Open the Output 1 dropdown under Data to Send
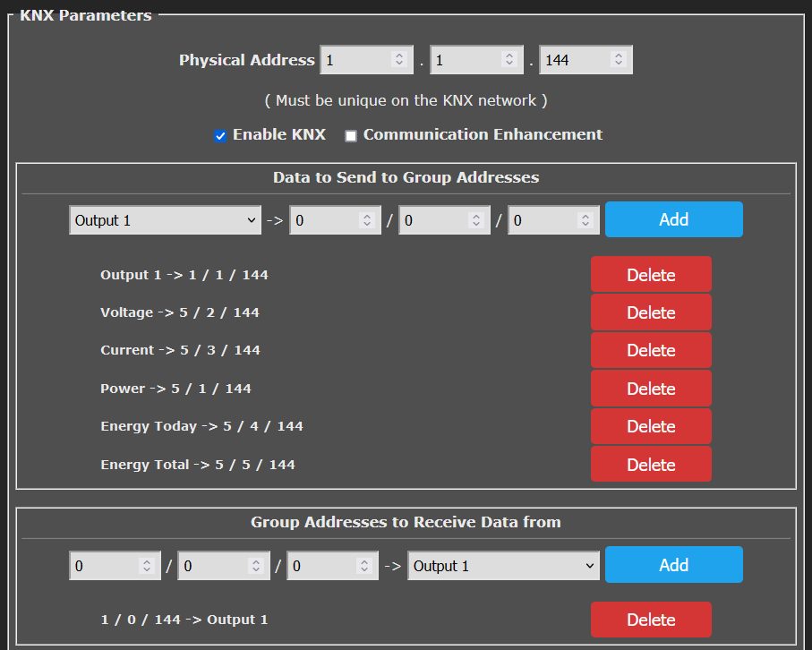This screenshot has height=650, width=812. (x=165, y=219)
